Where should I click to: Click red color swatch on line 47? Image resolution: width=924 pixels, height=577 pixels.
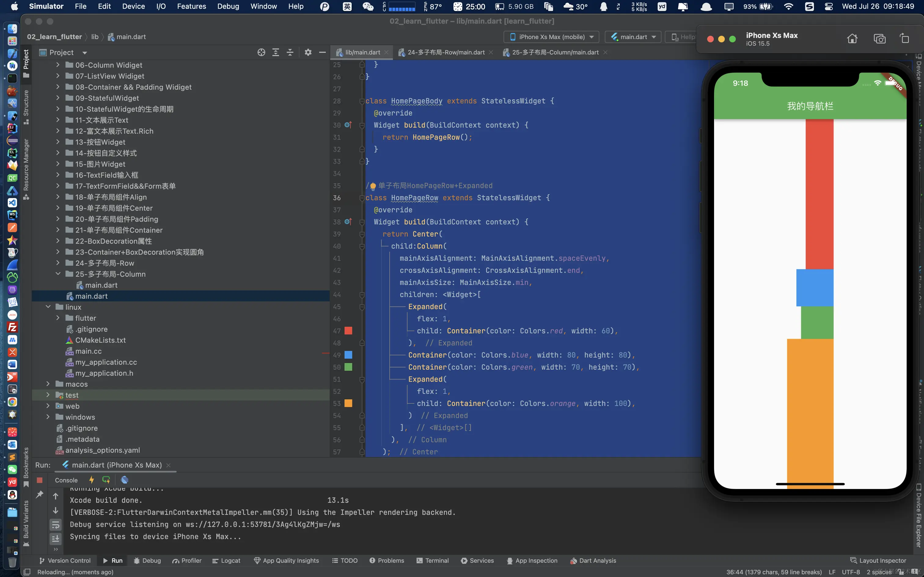(x=348, y=330)
